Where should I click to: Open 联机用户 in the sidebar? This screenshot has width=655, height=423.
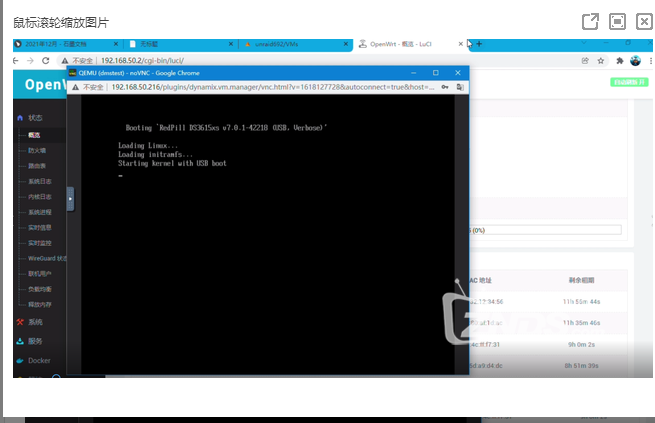coord(40,274)
